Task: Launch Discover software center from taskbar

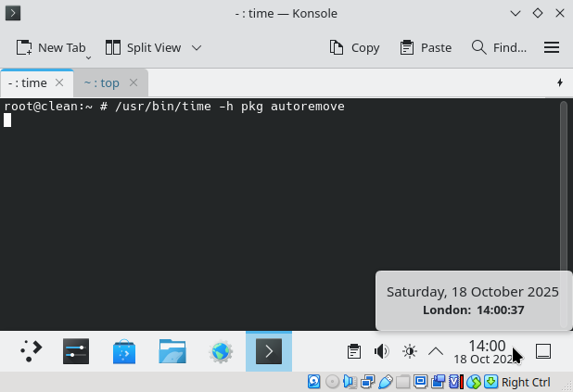Action: point(124,351)
